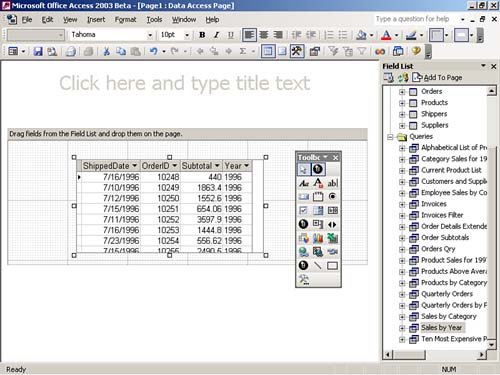The image size is (500, 375).
Task: Open the Properties sheet icon
Action: 315,51
